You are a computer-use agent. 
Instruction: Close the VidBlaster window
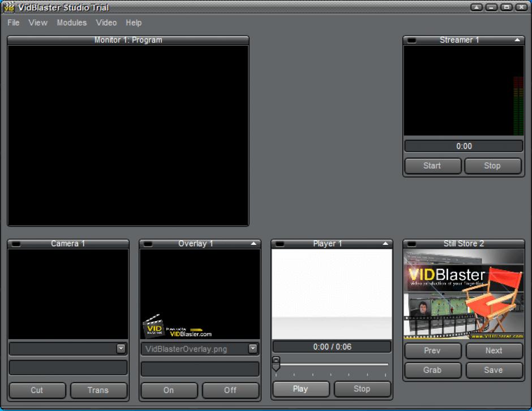pos(521,7)
